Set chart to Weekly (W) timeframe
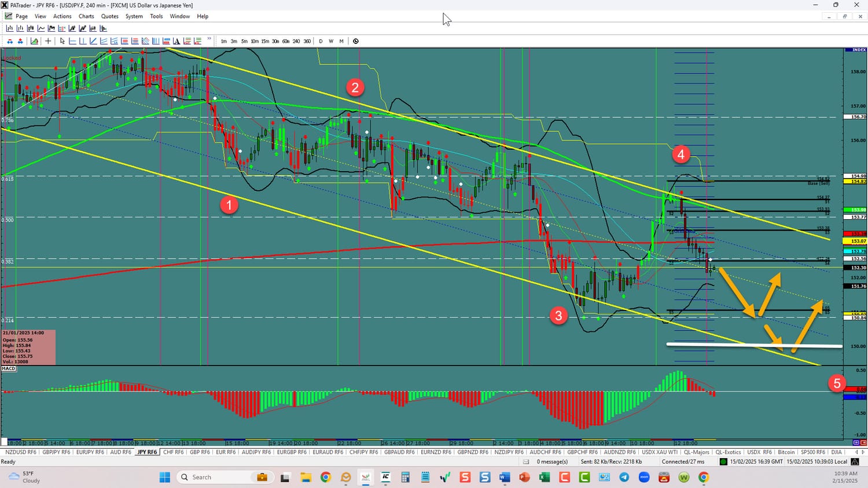Screen dimensions: 868x488 (x=331, y=41)
